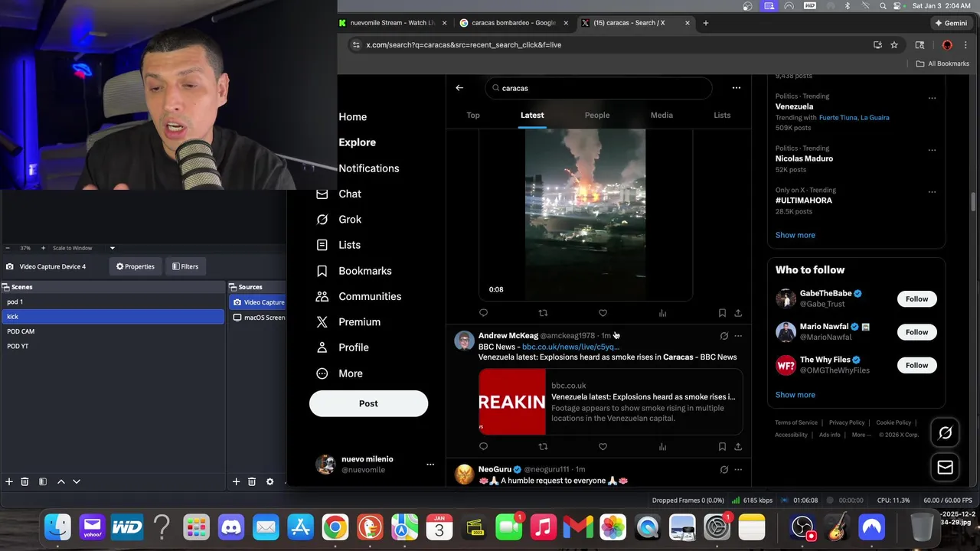Repost Andrew McKeag's BBC News post
This screenshot has height=551, width=980.
coord(543,446)
